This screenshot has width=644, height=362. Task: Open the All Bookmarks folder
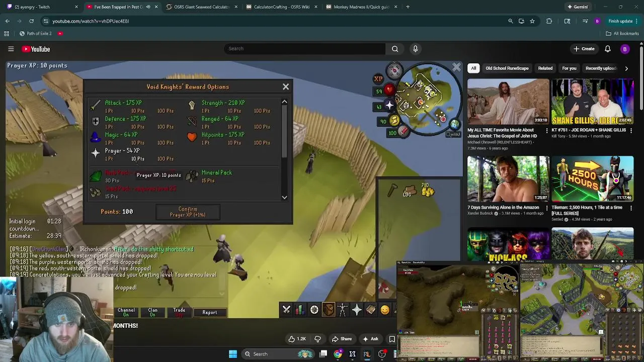point(622,34)
